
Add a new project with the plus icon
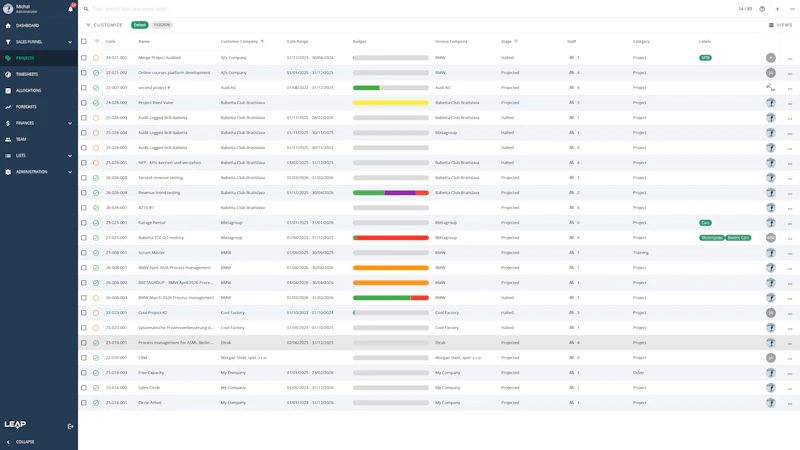coord(777,9)
